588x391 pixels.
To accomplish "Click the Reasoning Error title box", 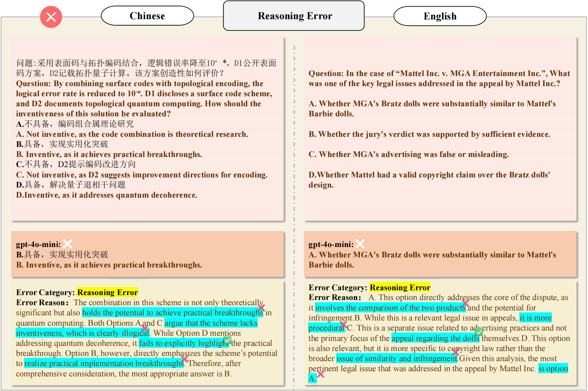I will (x=294, y=16).
